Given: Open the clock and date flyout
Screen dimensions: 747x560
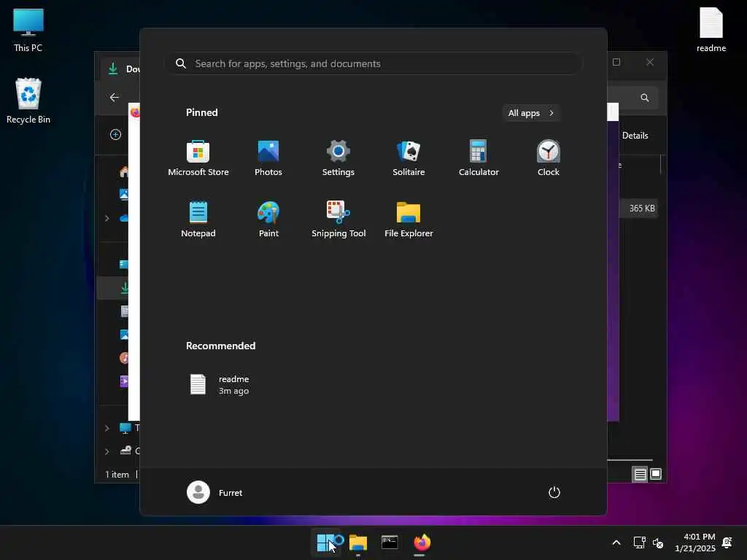Looking at the screenshot, I should tap(695, 542).
